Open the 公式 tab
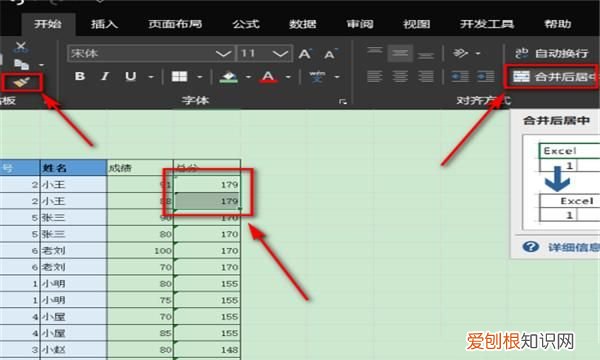 click(x=246, y=24)
